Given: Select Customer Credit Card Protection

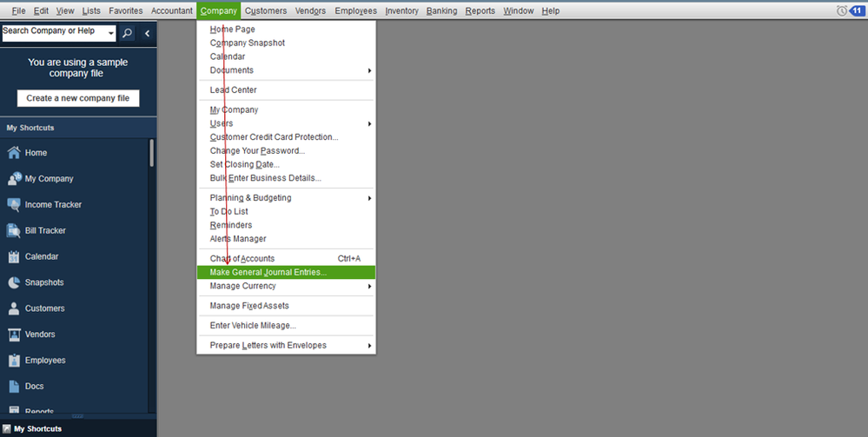Looking at the screenshot, I should pos(286,136).
